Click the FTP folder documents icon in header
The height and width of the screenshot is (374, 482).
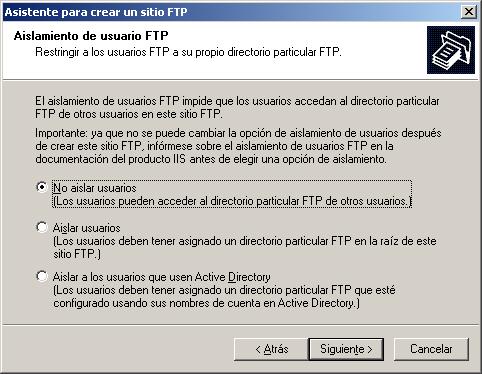[451, 50]
